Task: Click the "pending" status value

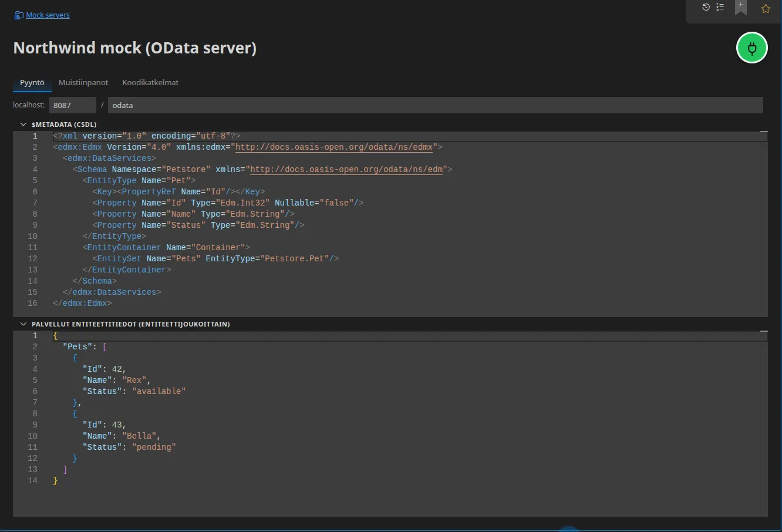Action: pyautogui.click(x=154, y=447)
